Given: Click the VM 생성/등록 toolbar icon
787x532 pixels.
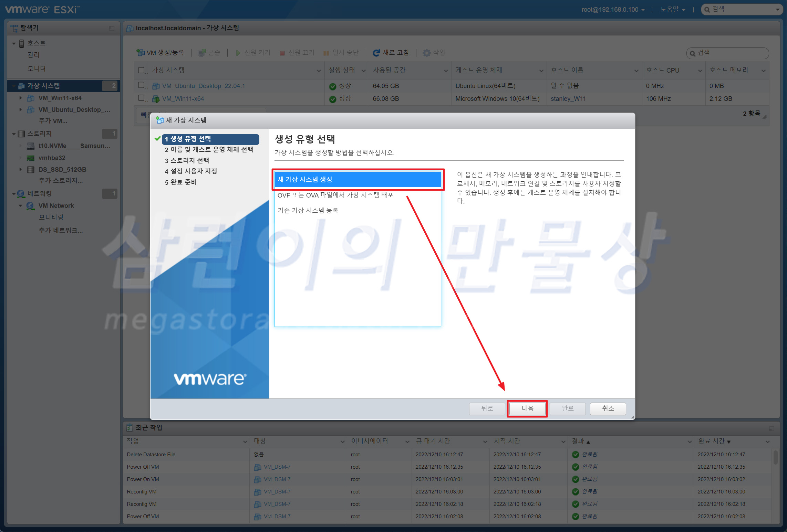Looking at the screenshot, I should 140,52.
